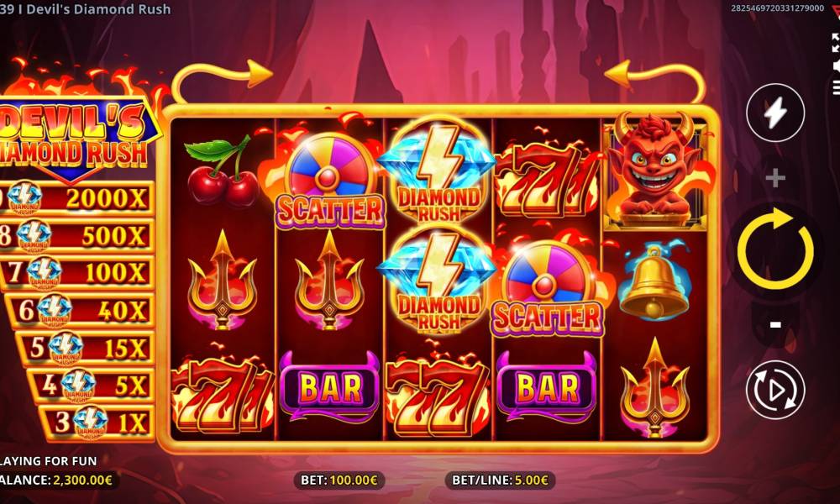Spin the reels with the yellow circular arrow

click(x=775, y=249)
